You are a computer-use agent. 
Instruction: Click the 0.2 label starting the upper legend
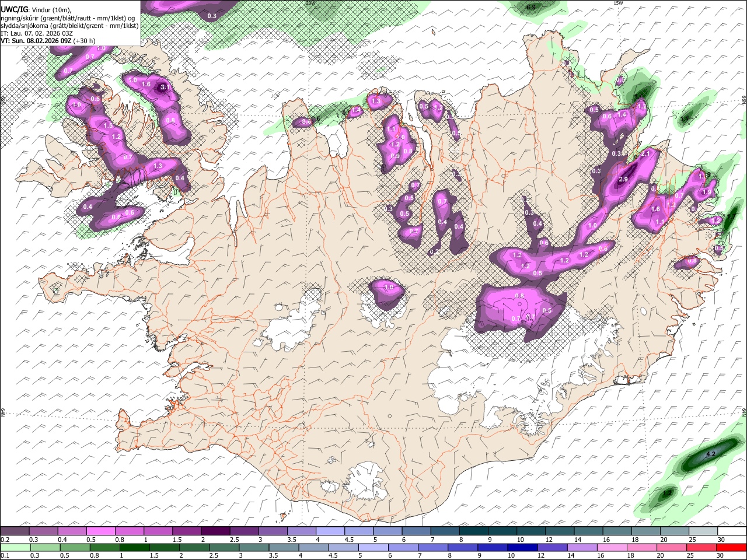pos(5,540)
